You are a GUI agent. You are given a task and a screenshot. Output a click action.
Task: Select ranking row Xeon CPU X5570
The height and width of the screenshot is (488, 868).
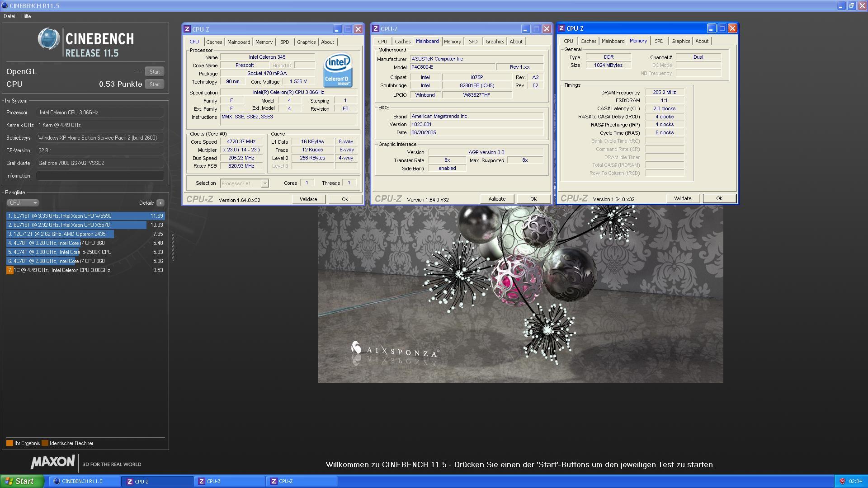pyautogui.click(x=85, y=225)
